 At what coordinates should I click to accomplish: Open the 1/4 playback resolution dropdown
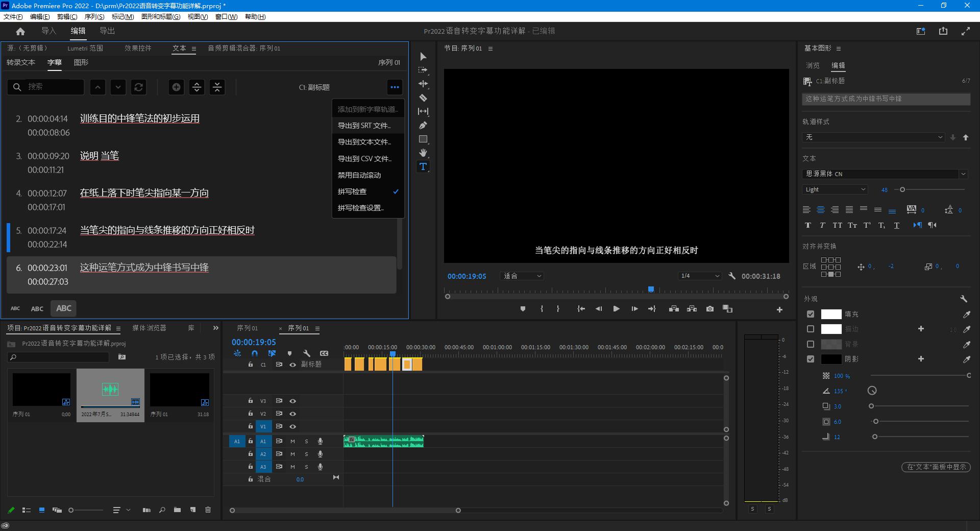pyautogui.click(x=700, y=276)
